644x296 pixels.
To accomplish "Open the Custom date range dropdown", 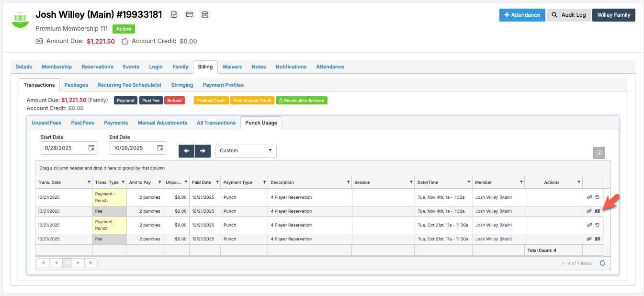I will tap(246, 150).
